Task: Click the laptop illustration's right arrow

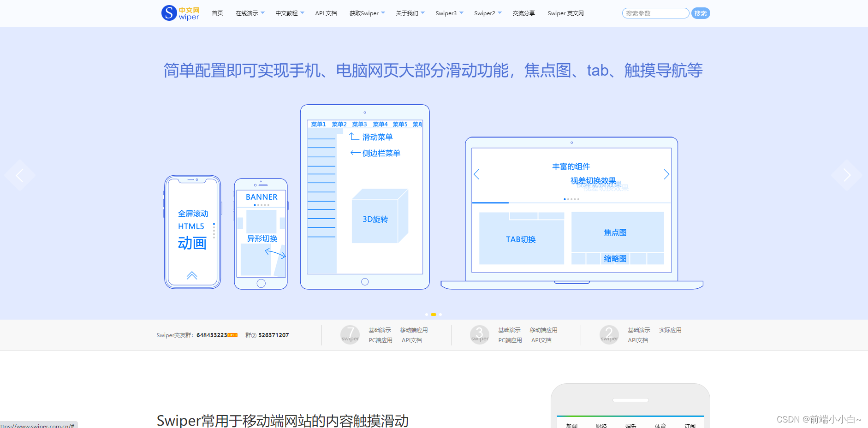Action: 666,174
